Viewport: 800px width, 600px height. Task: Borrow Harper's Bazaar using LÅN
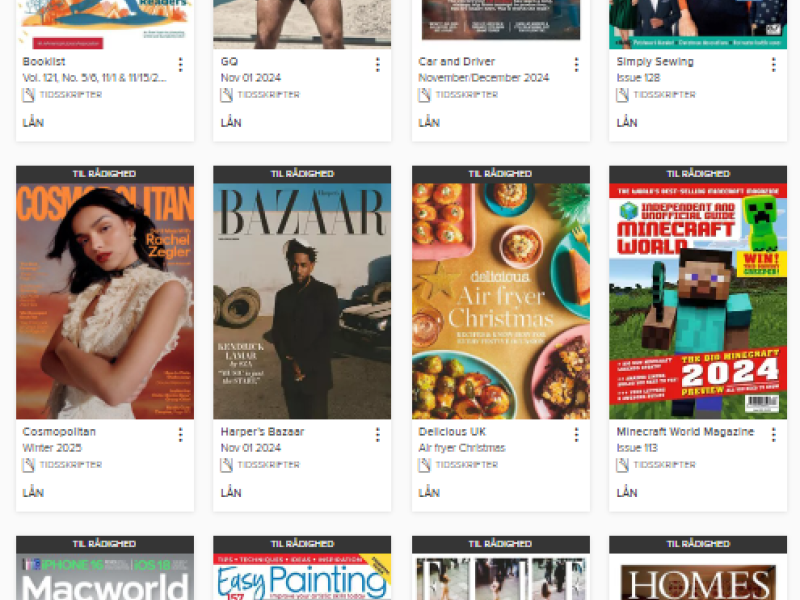231,493
